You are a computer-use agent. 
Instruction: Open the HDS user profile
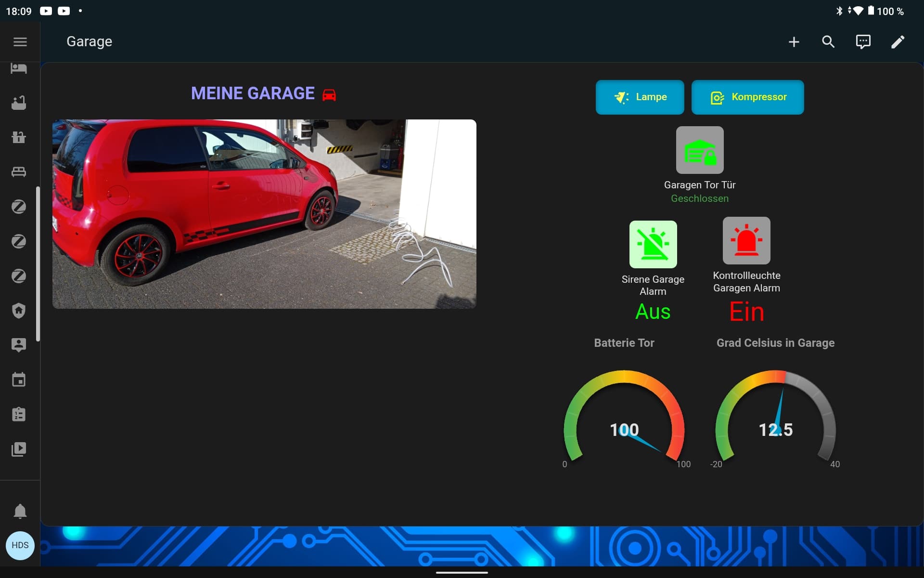click(x=20, y=545)
